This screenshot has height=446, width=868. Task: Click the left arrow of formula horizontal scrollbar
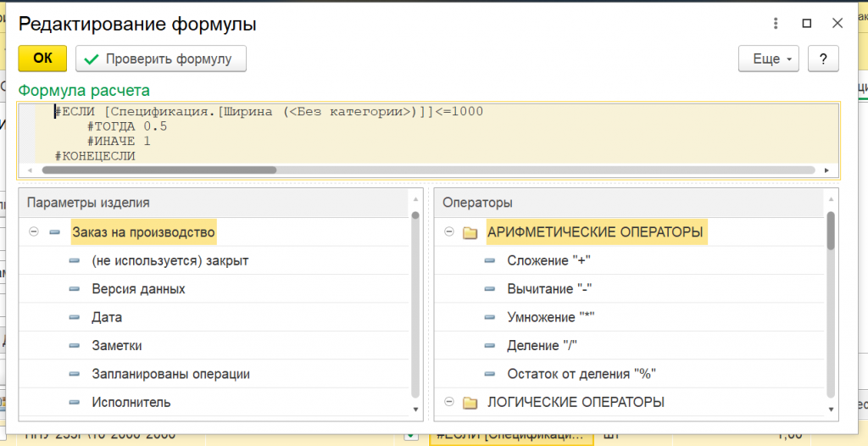[x=30, y=170]
